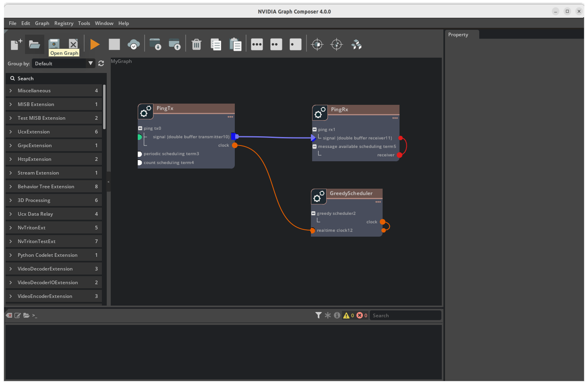Open the GreedyScheduler node three-dot menu
This screenshot has height=385, width=588.
(378, 202)
